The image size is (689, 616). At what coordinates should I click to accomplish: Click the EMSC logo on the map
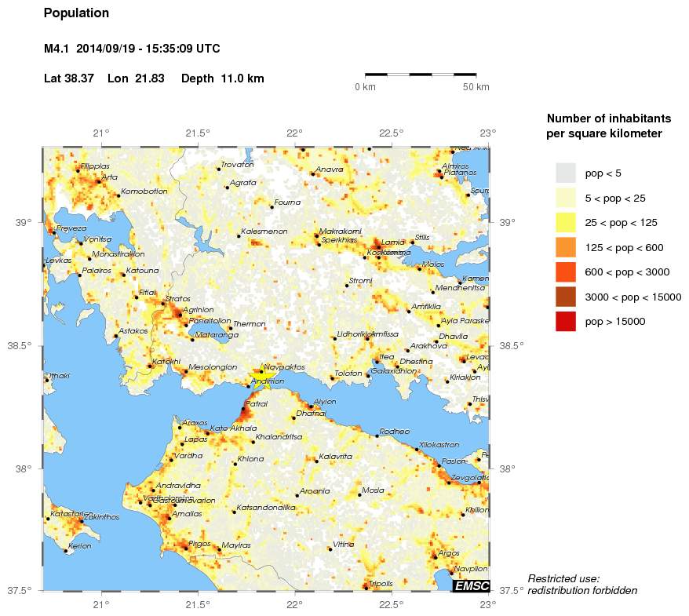click(x=472, y=585)
